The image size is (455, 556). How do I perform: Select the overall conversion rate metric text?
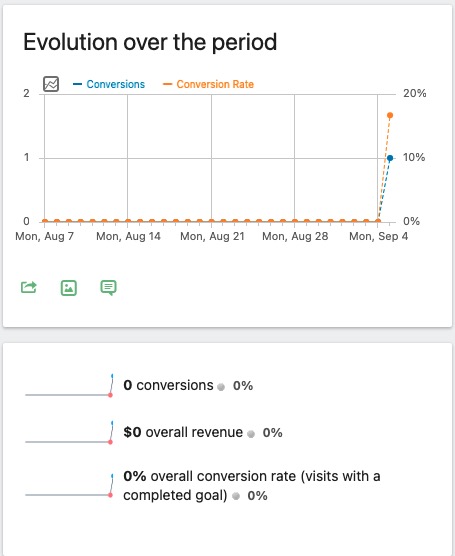pyautogui.click(x=252, y=486)
